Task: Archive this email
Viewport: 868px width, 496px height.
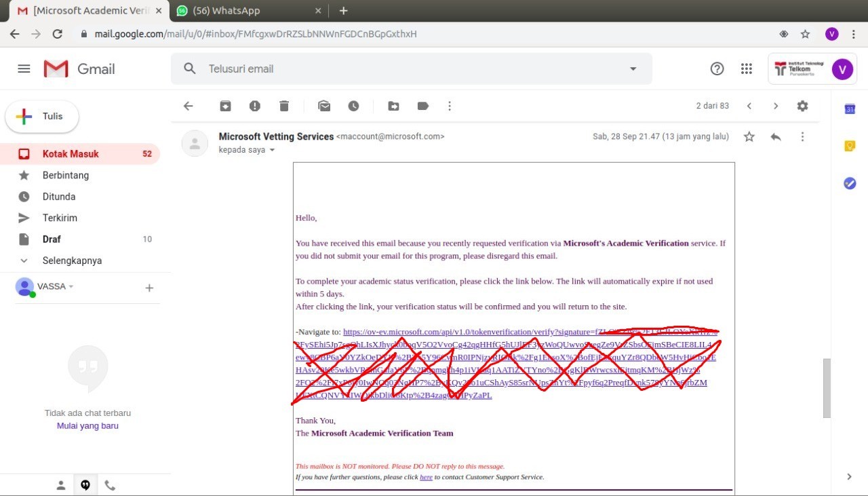Action: pyautogui.click(x=225, y=106)
